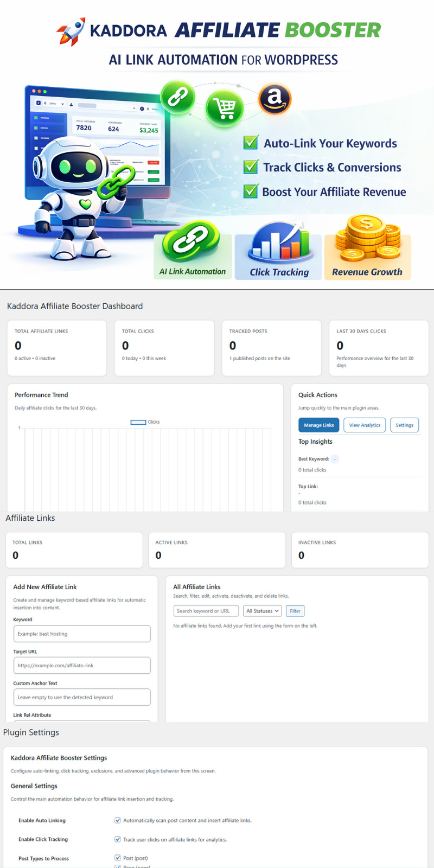Viewport: 434px width, 868px height.
Task: Click the Keyword input field
Action: 82,634
